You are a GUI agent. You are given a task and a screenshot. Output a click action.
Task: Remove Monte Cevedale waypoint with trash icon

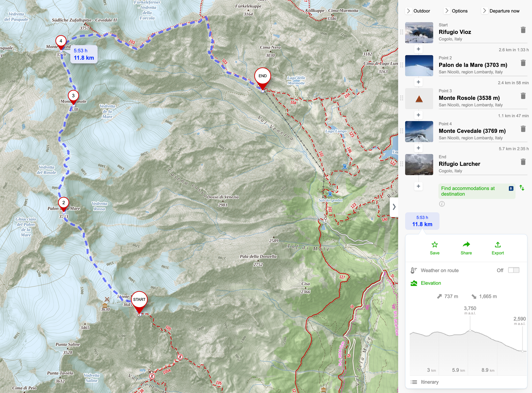pyautogui.click(x=523, y=129)
